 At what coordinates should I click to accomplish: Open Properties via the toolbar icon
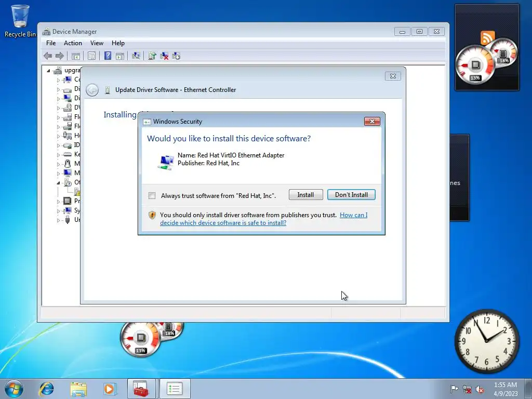click(91, 56)
